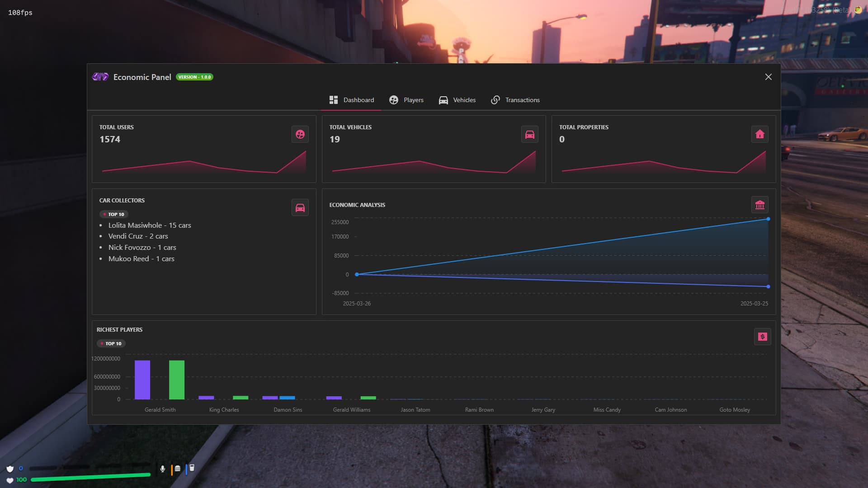Click the bank icon in Economic Analysis panel

pyautogui.click(x=760, y=205)
